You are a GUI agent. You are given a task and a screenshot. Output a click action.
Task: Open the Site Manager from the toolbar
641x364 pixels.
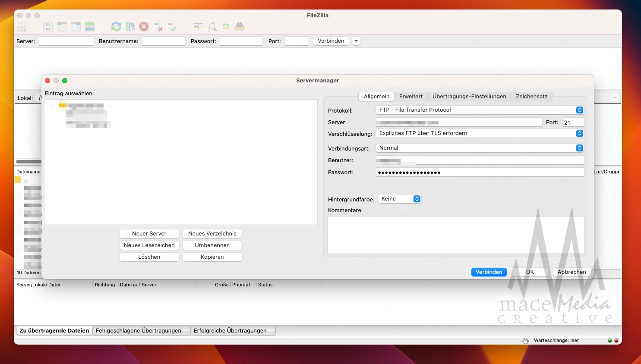[x=21, y=26]
